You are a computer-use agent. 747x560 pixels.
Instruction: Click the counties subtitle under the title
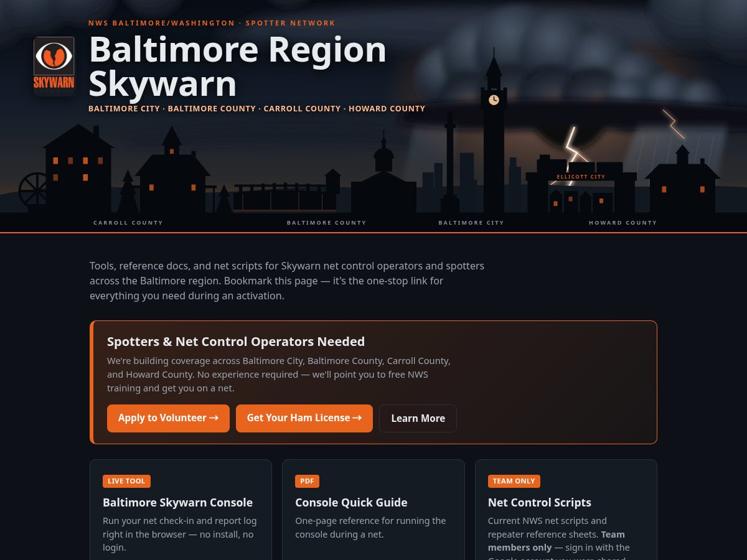(256, 109)
